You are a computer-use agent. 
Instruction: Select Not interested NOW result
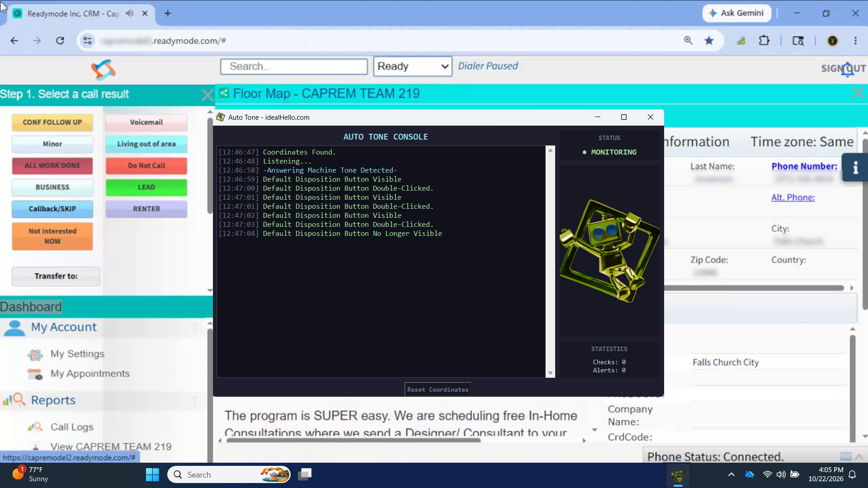tap(52, 236)
